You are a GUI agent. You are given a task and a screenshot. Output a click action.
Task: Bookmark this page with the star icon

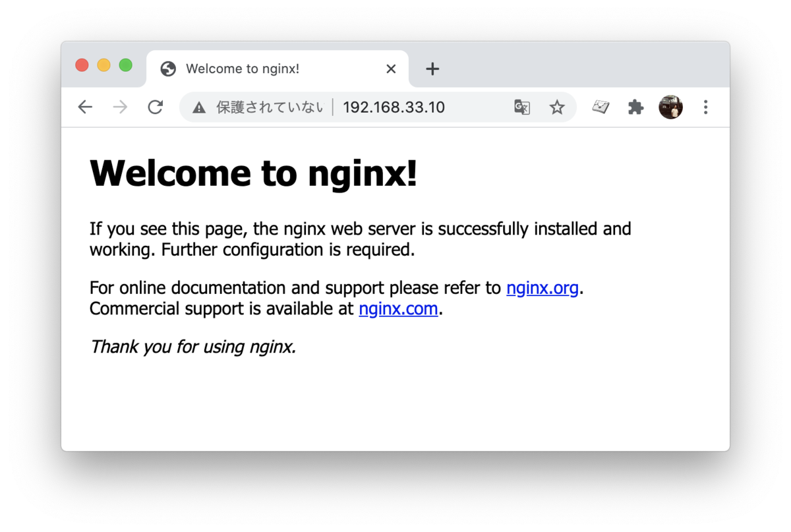pyautogui.click(x=557, y=107)
